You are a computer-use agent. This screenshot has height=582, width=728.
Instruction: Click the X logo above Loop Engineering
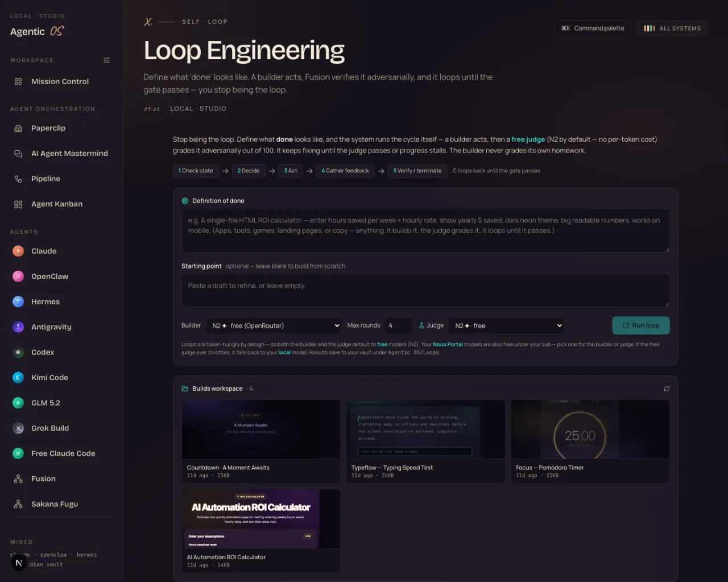point(148,22)
